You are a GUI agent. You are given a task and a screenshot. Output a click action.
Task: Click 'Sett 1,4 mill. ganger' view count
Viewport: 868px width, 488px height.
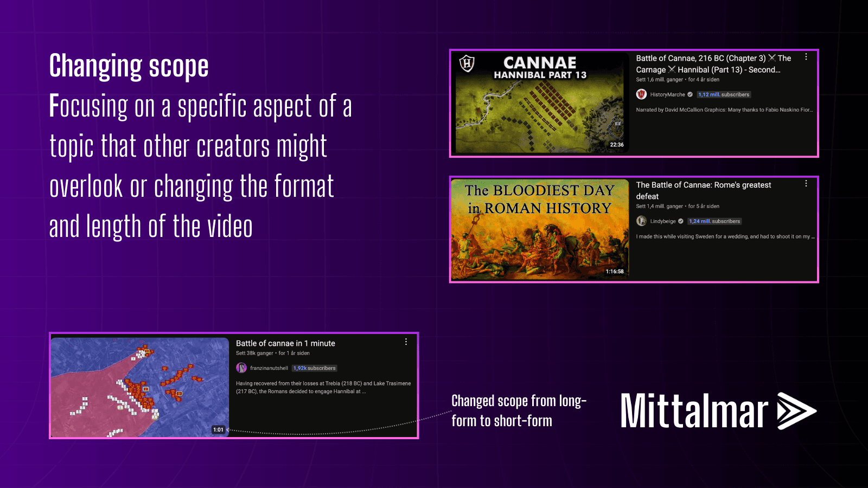click(x=660, y=207)
